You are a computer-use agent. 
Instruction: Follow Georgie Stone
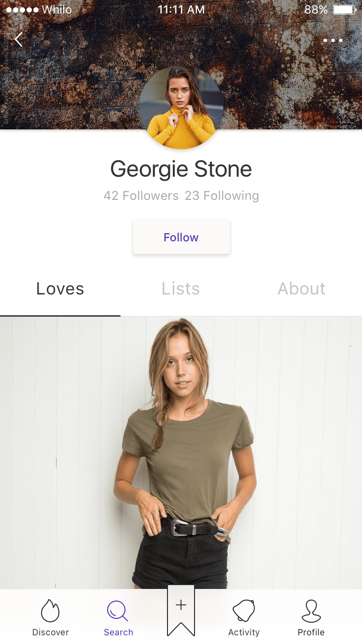[x=181, y=237]
